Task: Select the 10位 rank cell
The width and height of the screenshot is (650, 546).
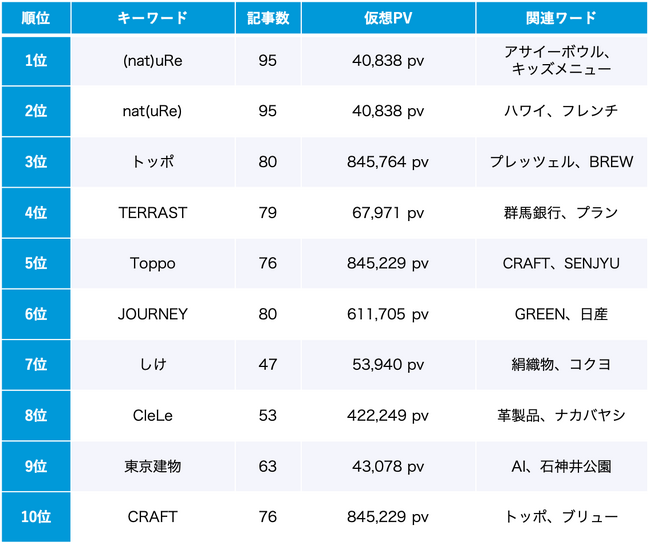Action: pos(35,517)
